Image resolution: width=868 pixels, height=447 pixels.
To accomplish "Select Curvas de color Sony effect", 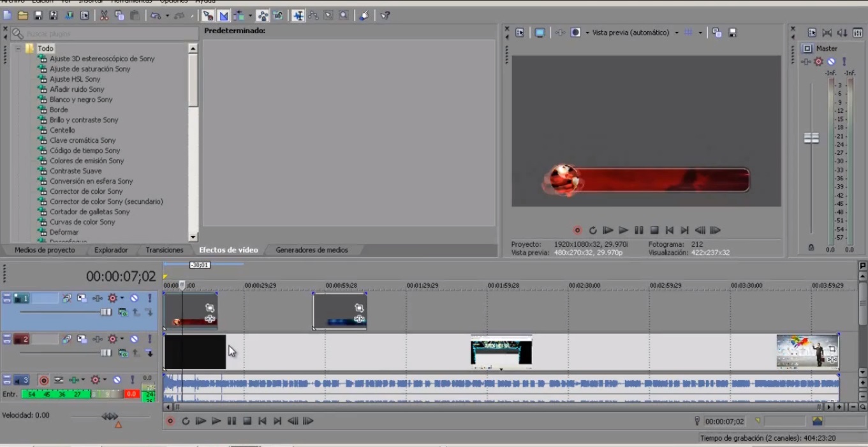I will 82,222.
